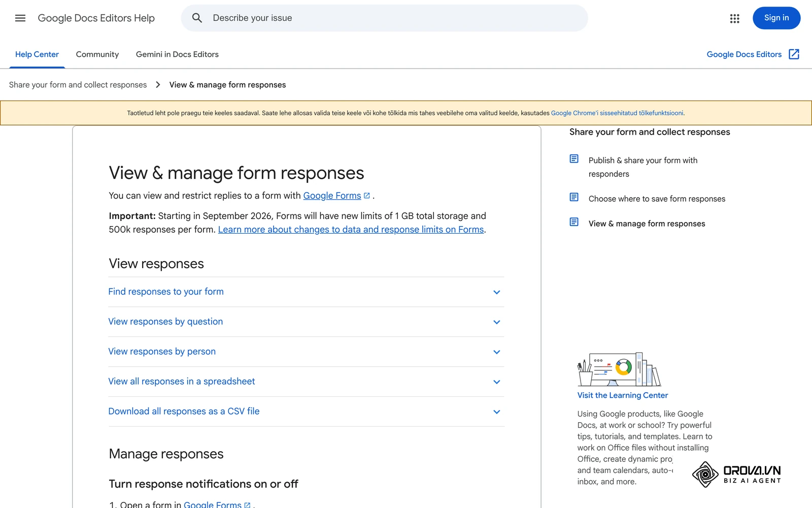812x508 pixels.
Task: Open Learn more about changes to data limits
Action: pyautogui.click(x=351, y=230)
